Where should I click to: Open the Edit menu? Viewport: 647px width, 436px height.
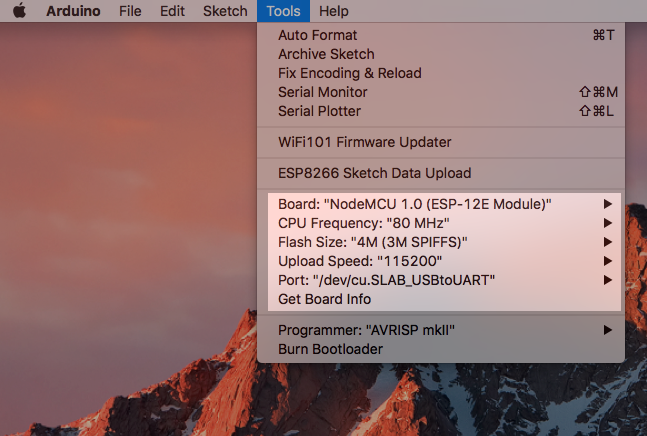pos(172,11)
